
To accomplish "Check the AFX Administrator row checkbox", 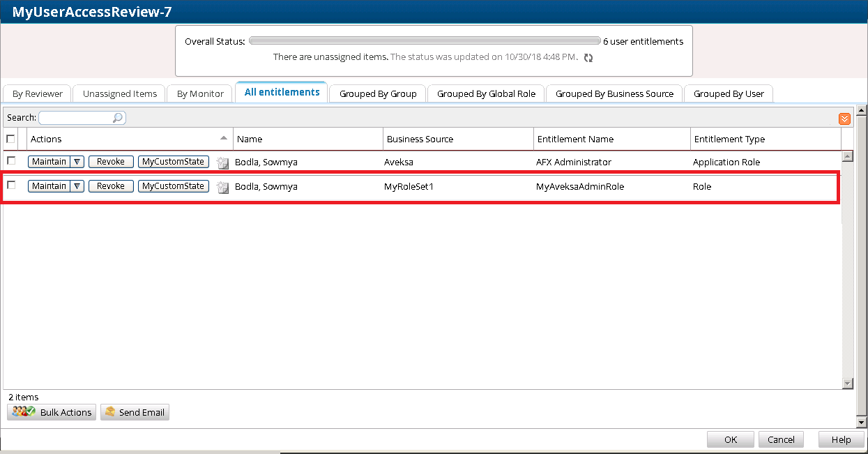I will click(10, 161).
